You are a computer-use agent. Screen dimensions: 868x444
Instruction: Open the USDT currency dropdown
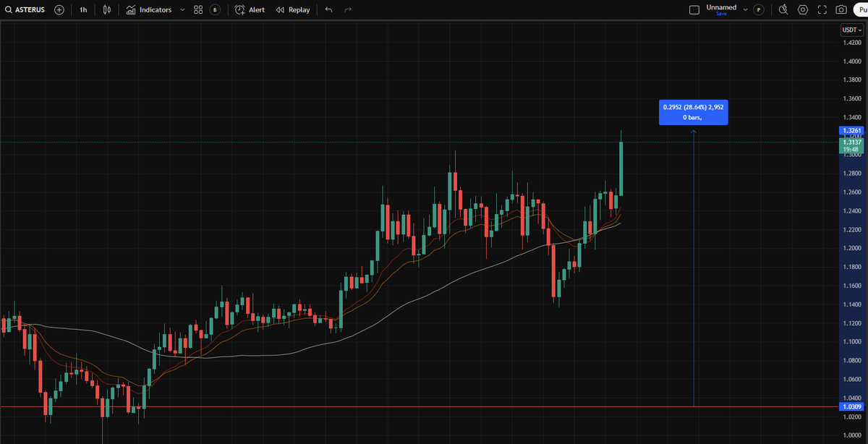click(851, 30)
